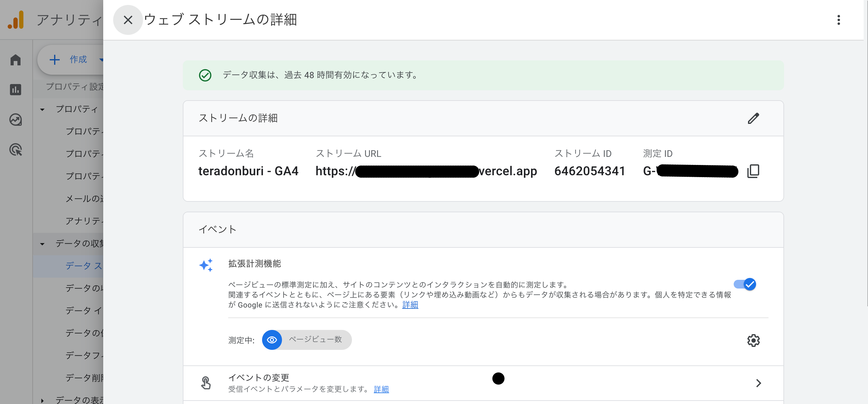Click the eye icon next to ページビュー数
This screenshot has height=404, width=868.
tap(272, 340)
